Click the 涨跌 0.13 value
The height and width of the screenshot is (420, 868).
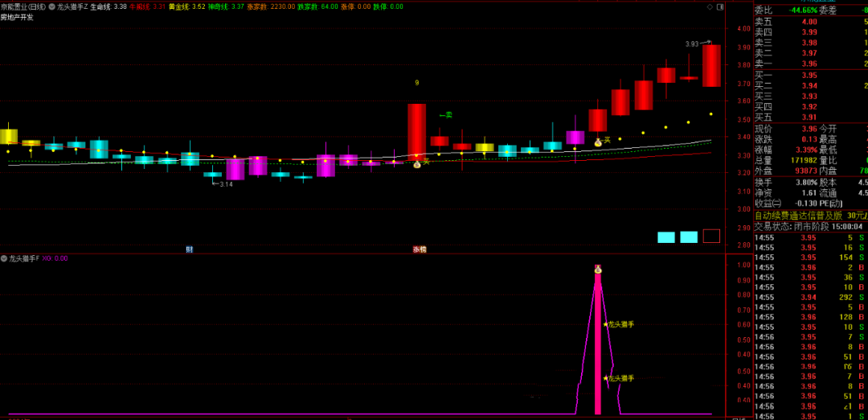809,139
